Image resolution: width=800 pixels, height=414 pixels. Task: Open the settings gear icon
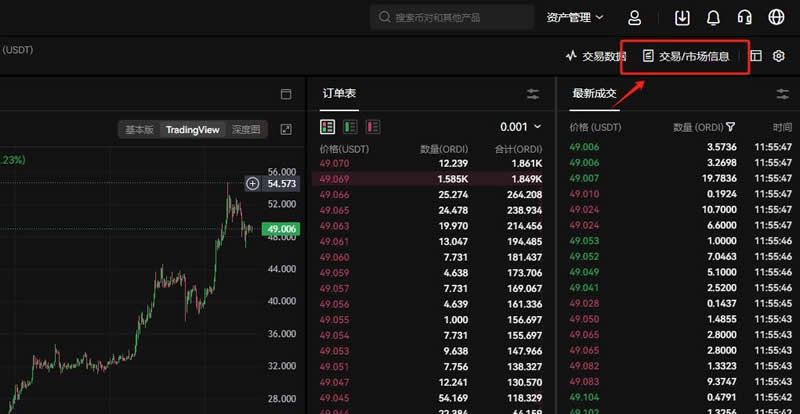pos(779,56)
